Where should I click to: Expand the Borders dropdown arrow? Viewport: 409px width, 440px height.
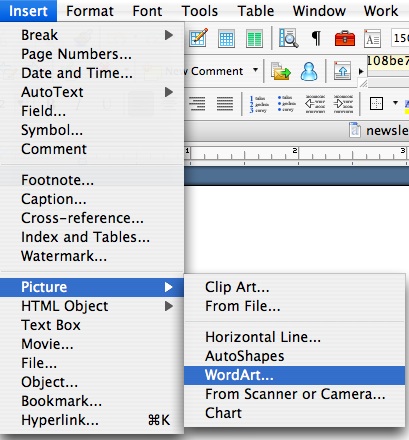[x=395, y=103]
